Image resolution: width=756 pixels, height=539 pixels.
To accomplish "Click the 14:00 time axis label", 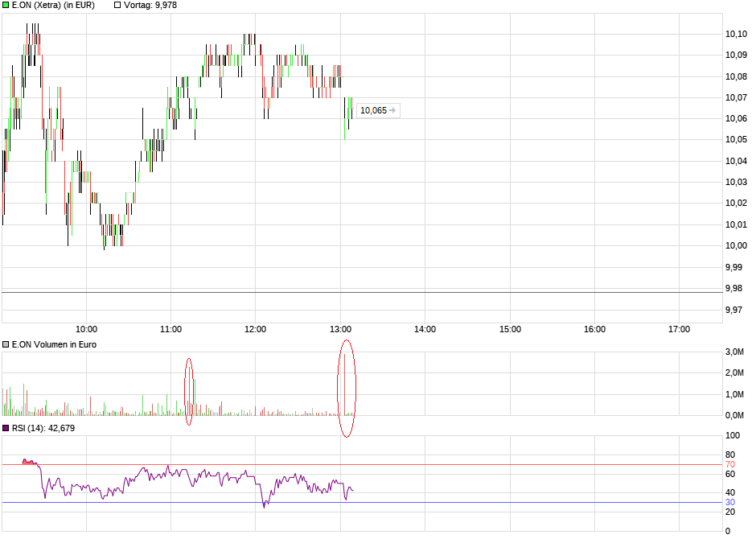I will pyautogui.click(x=425, y=329).
